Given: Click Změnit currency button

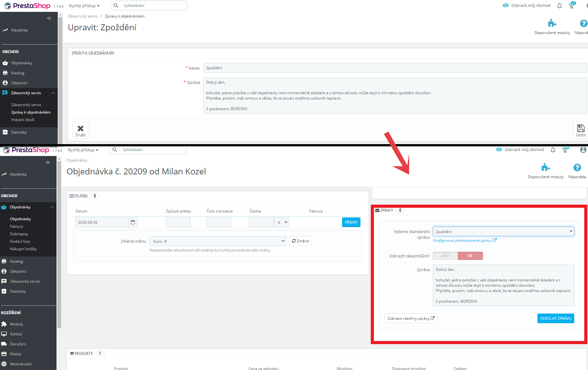Looking at the screenshot, I should pos(301,241).
